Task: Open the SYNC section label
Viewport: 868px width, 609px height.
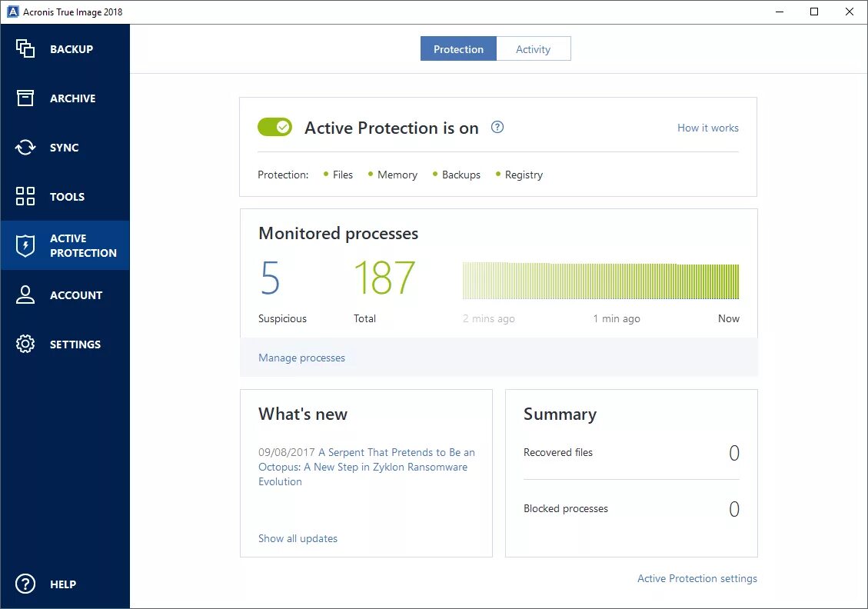Action: pos(65,148)
